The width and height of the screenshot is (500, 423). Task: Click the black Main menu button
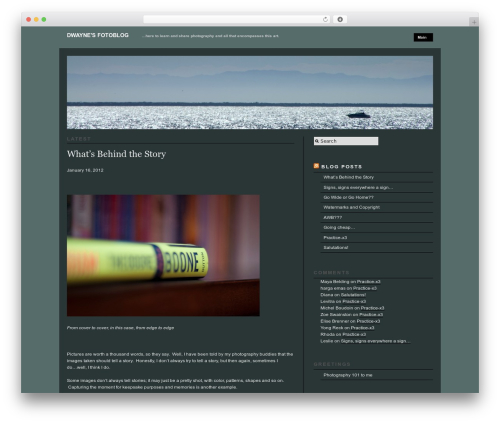(x=423, y=37)
